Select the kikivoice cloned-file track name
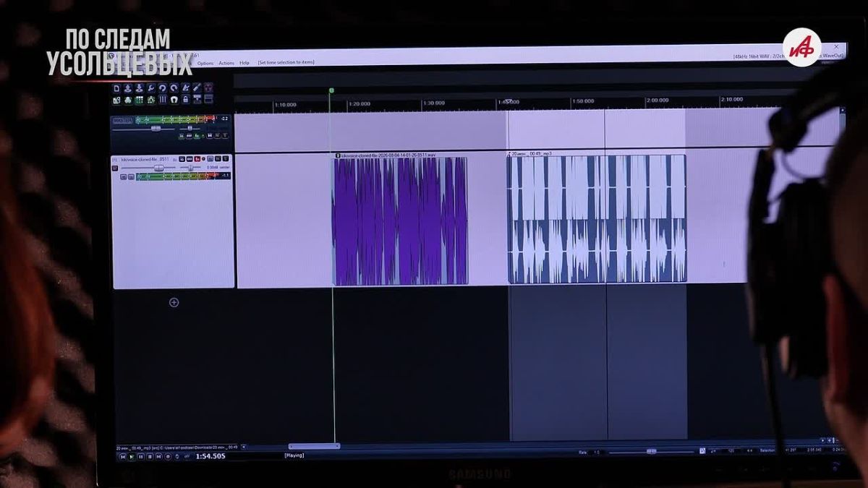868x488 pixels. [145, 159]
